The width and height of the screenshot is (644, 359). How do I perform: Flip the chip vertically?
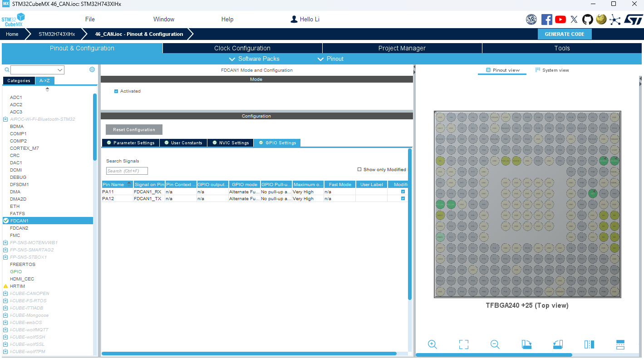620,344
